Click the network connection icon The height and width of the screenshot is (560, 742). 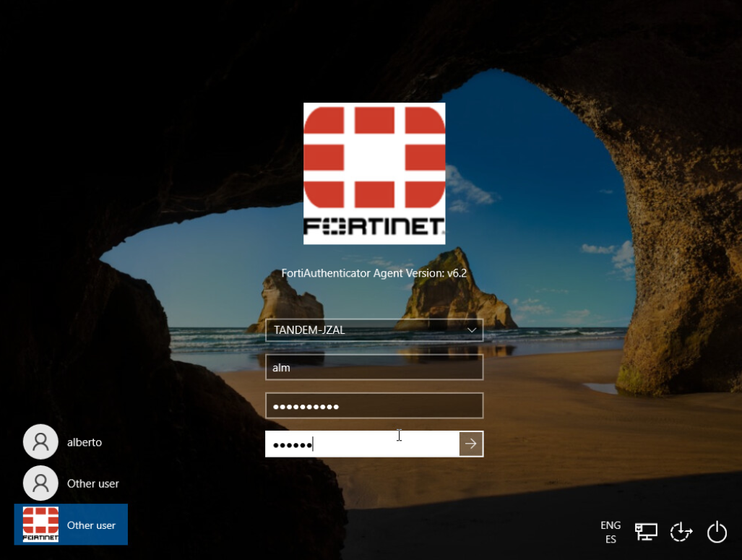[645, 532]
